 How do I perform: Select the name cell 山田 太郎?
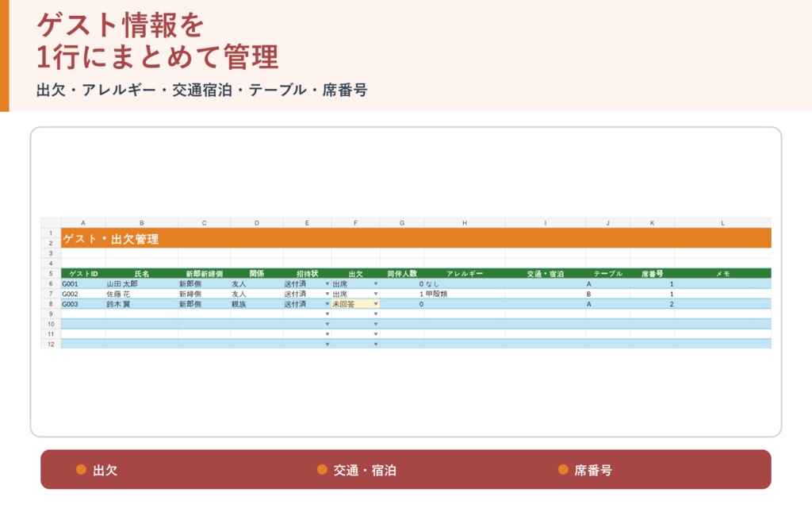pyautogui.click(x=141, y=284)
